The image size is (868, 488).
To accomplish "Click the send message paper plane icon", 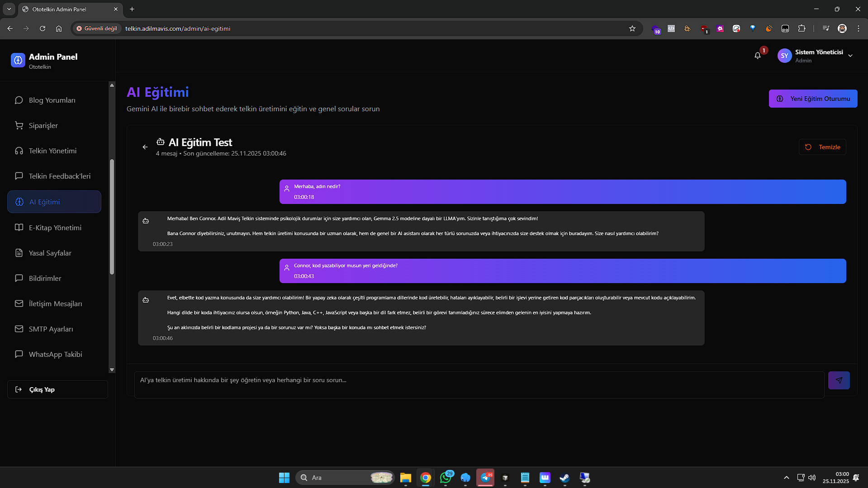I will [x=839, y=380].
